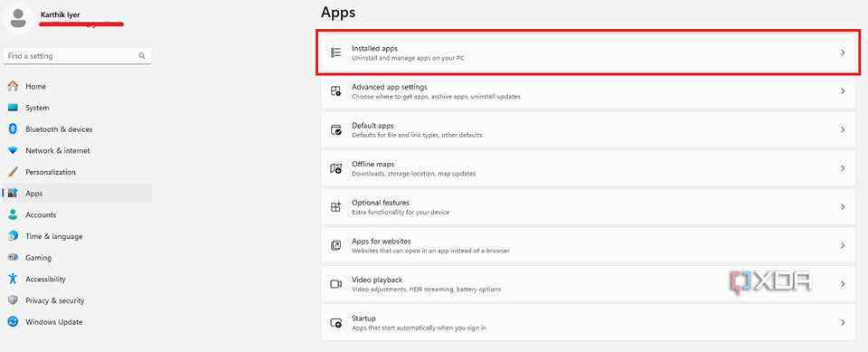Click the Default apps icon

(336, 129)
